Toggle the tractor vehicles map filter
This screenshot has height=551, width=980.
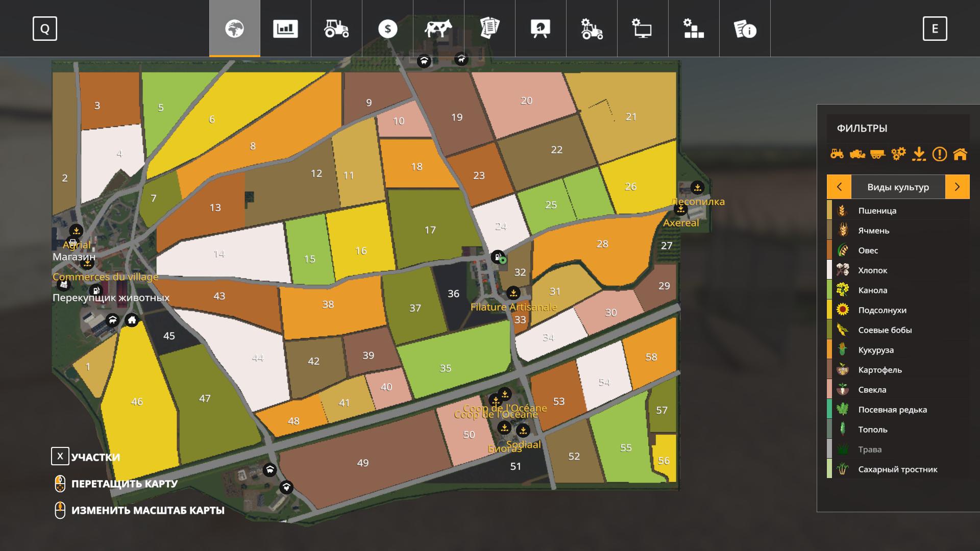coord(837,154)
